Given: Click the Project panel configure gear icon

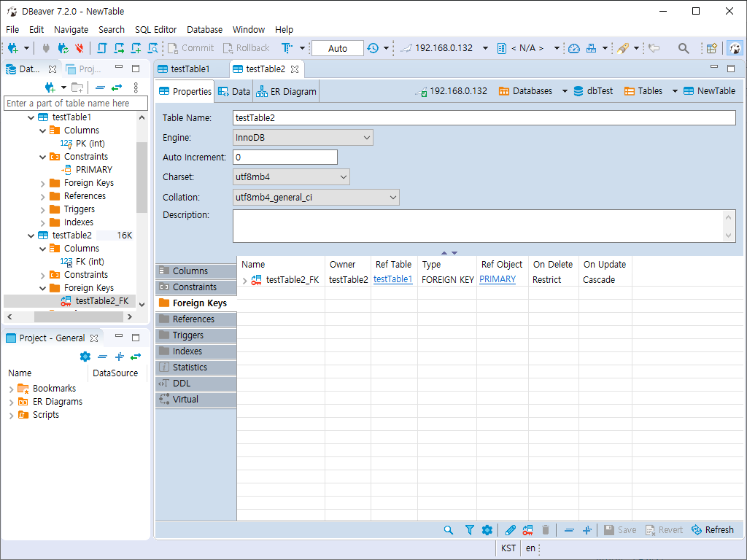Looking at the screenshot, I should pos(85,356).
